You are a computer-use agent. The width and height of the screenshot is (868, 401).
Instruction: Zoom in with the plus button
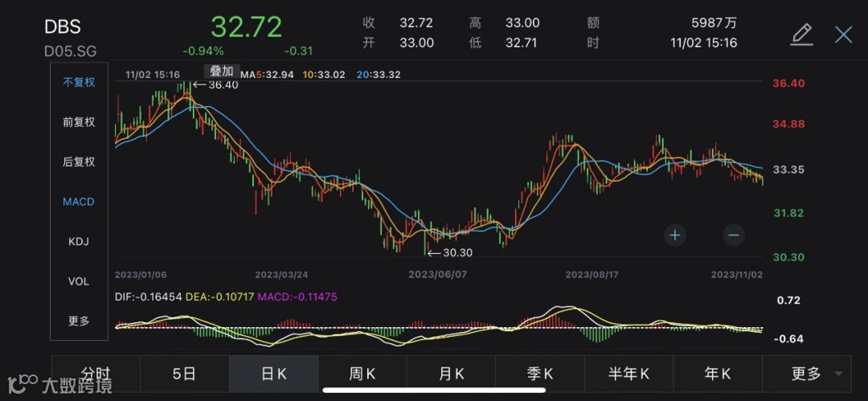(675, 235)
